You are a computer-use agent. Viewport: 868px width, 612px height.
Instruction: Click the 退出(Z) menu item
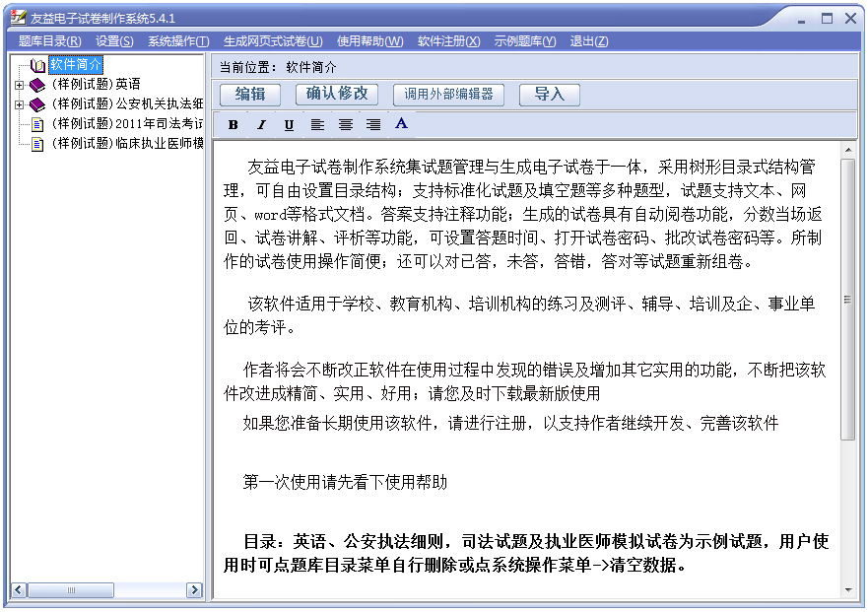pyautogui.click(x=589, y=41)
